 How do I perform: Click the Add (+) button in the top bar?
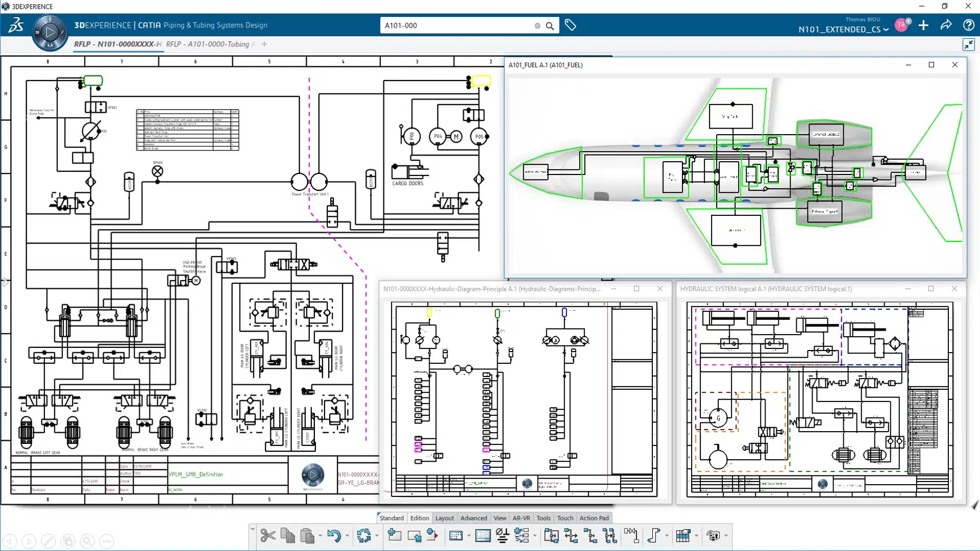(x=923, y=25)
